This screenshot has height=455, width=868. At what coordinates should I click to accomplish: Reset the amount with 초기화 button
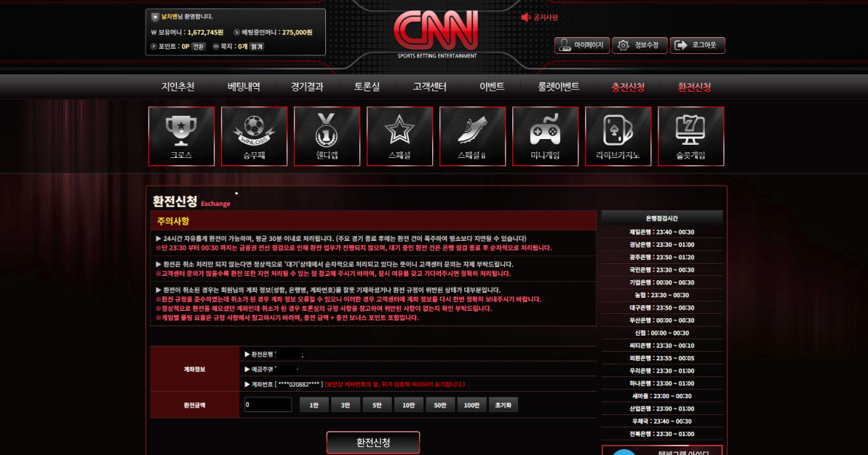[x=503, y=405]
